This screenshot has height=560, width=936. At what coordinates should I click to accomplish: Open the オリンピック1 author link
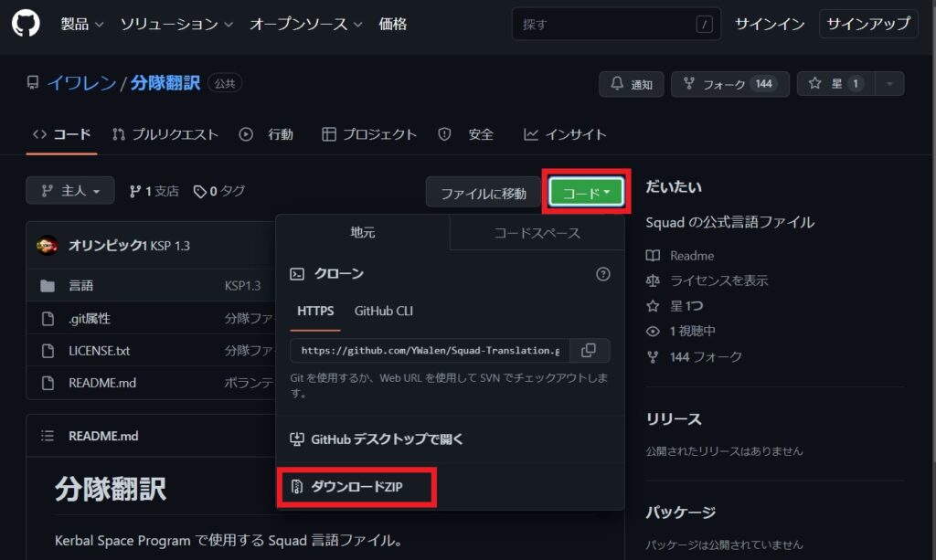click(x=108, y=246)
